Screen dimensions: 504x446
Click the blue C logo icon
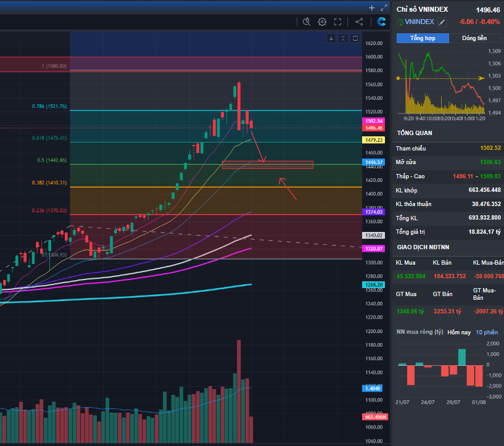pyautogui.click(x=381, y=22)
